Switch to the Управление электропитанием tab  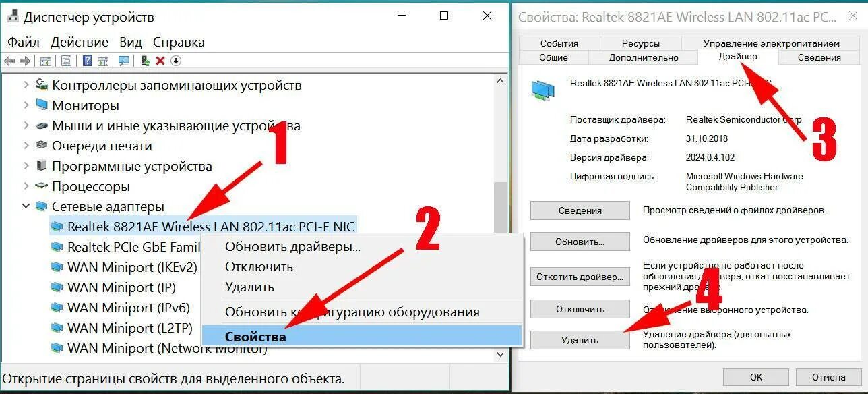pos(771,43)
